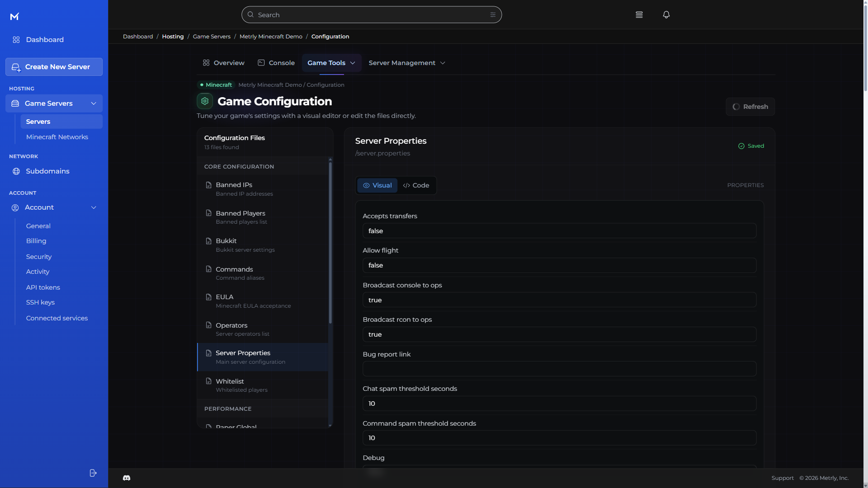Click the Game Configuration gear icon
Viewport: 868px width, 488px height.
(x=205, y=101)
